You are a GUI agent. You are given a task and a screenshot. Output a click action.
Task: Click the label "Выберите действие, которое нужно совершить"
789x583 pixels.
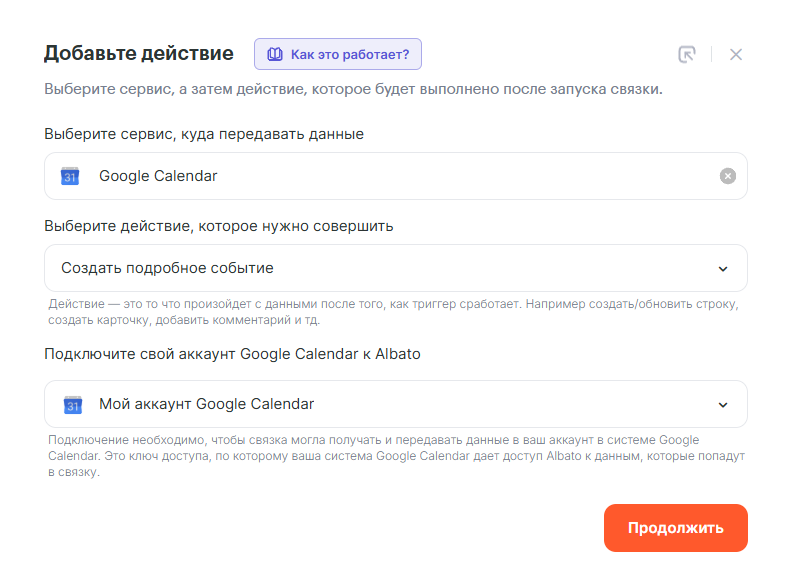coord(219,226)
